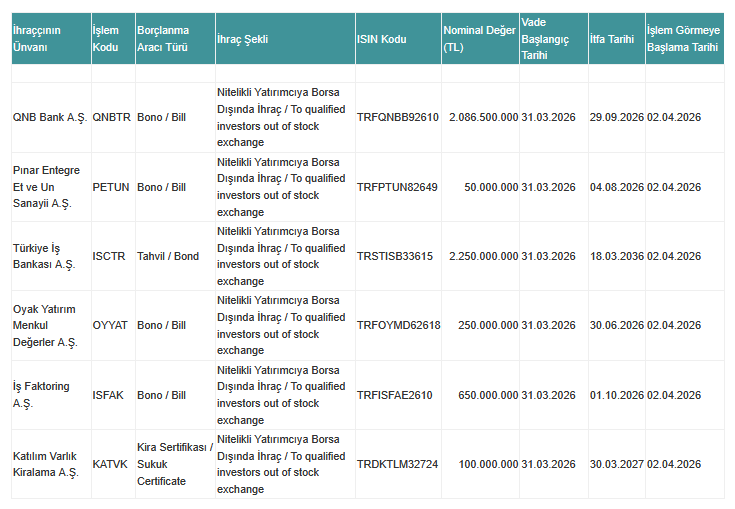The height and width of the screenshot is (509, 735).
Task: Click Türkiye İş Bankası A.Ş. cell
Action: coord(44,256)
